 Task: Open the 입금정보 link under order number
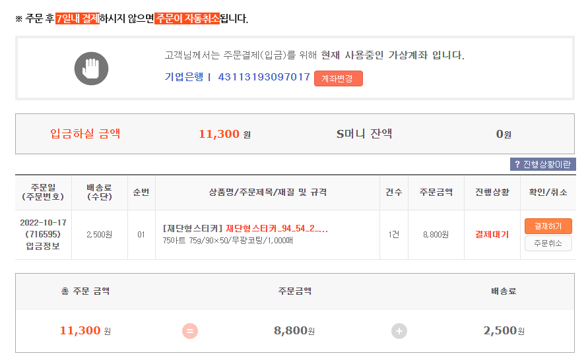[x=44, y=246]
